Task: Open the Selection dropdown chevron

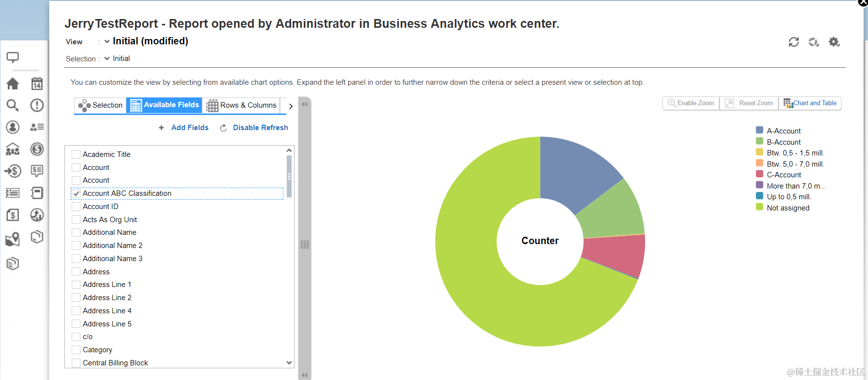Action: 107,58
